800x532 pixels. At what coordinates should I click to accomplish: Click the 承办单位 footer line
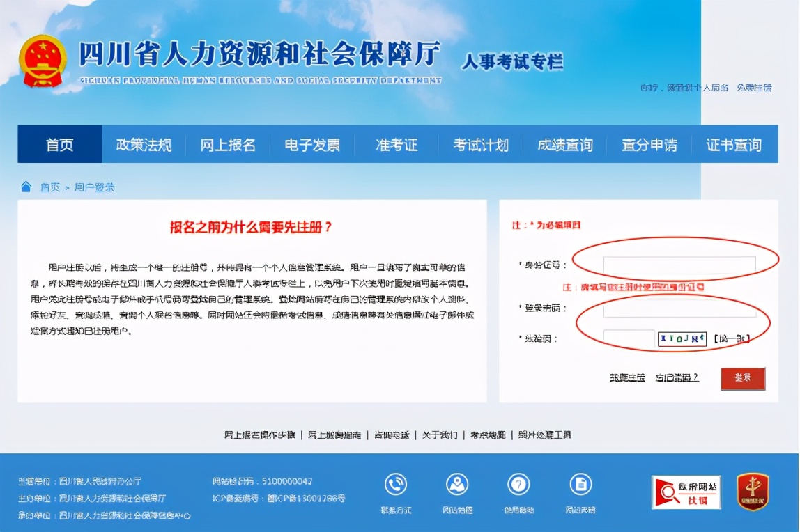pos(104,516)
